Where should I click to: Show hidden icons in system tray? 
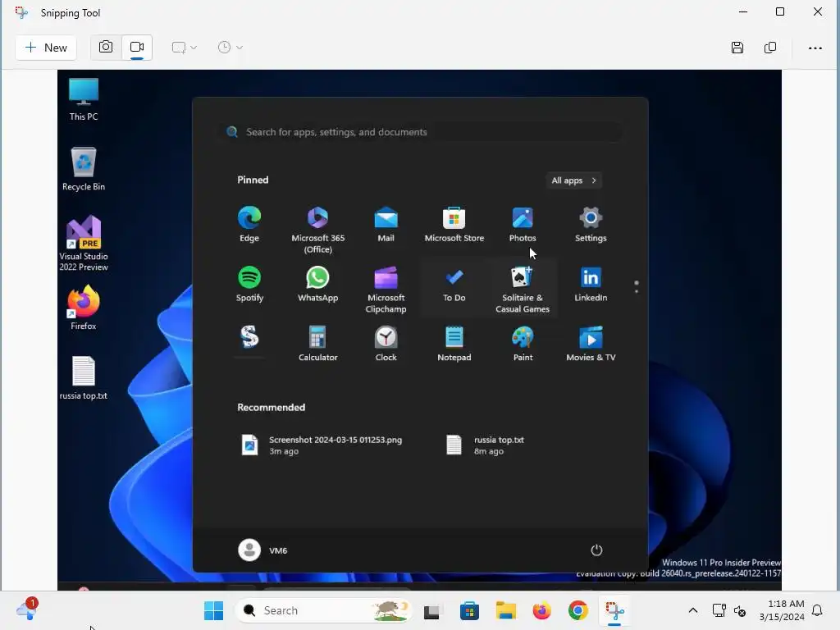click(692, 610)
